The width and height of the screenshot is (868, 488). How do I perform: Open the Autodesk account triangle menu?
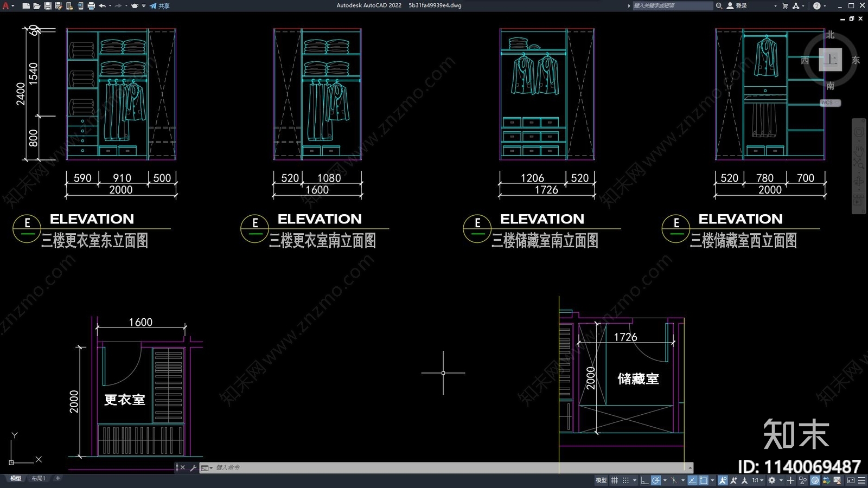point(796,5)
